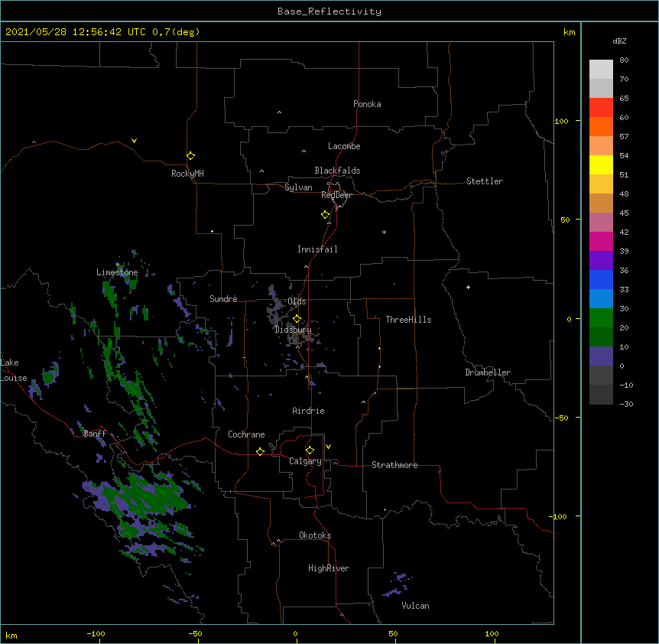Viewport: 659px width, 644px height.
Task: Select the Innisfail label
Action: tap(317, 249)
